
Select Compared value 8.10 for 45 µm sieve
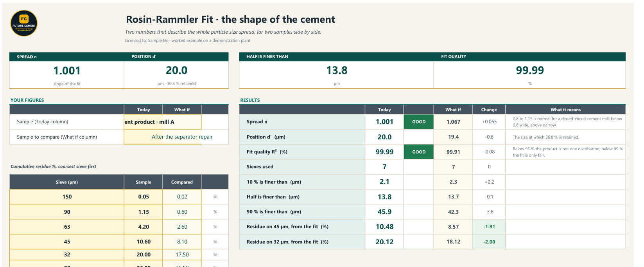[x=182, y=242]
